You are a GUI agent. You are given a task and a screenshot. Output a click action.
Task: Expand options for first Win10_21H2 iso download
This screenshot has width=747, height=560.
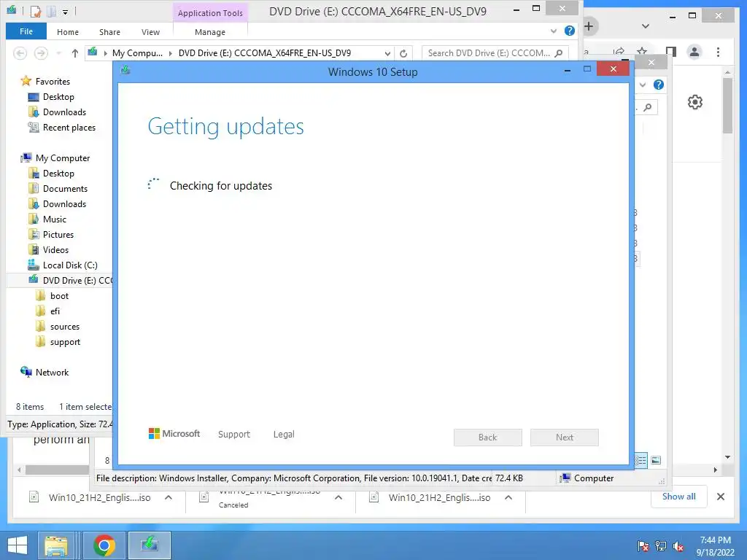(169, 497)
